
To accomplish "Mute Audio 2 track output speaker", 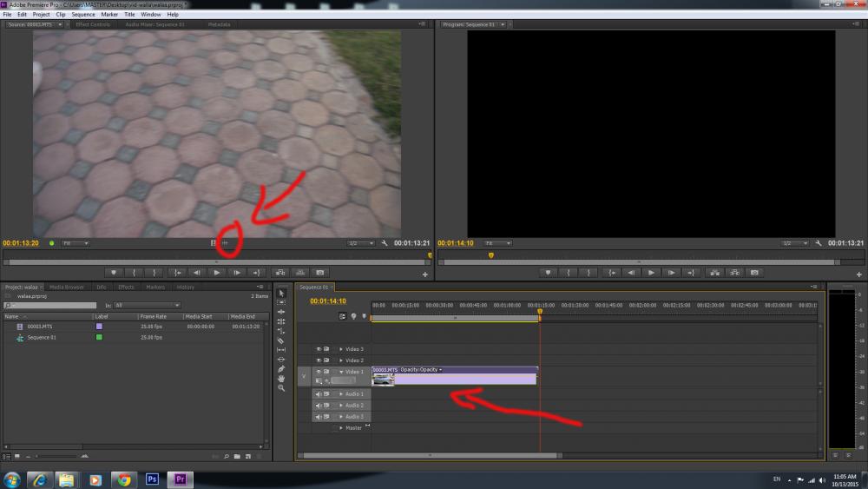I will click(x=319, y=406).
